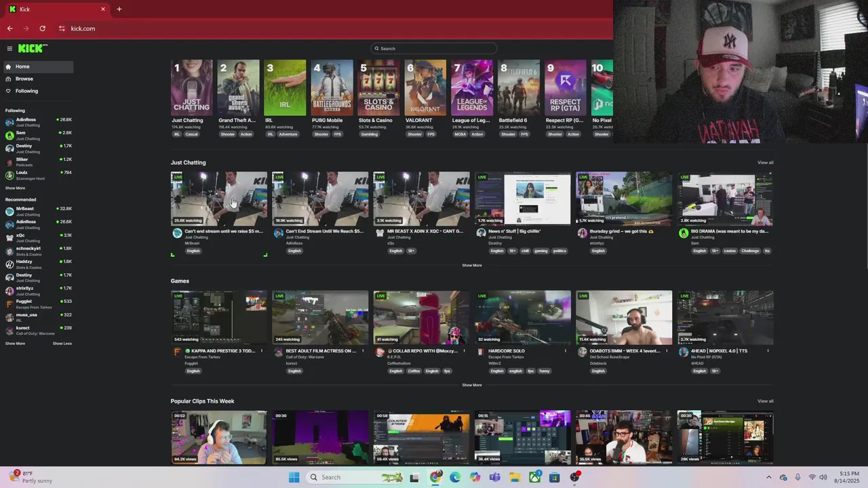Open 'thursday grind – we got this' stream
This screenshot has height=488, width=868.
624,199
